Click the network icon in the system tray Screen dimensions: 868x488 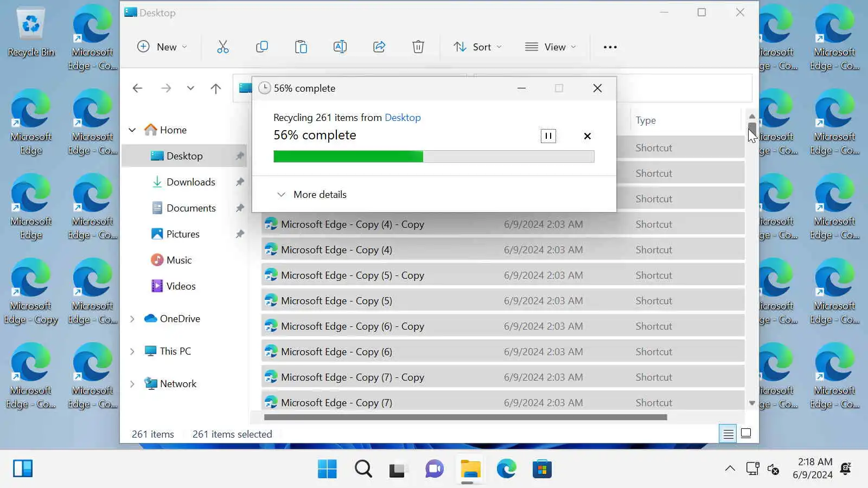752,468
